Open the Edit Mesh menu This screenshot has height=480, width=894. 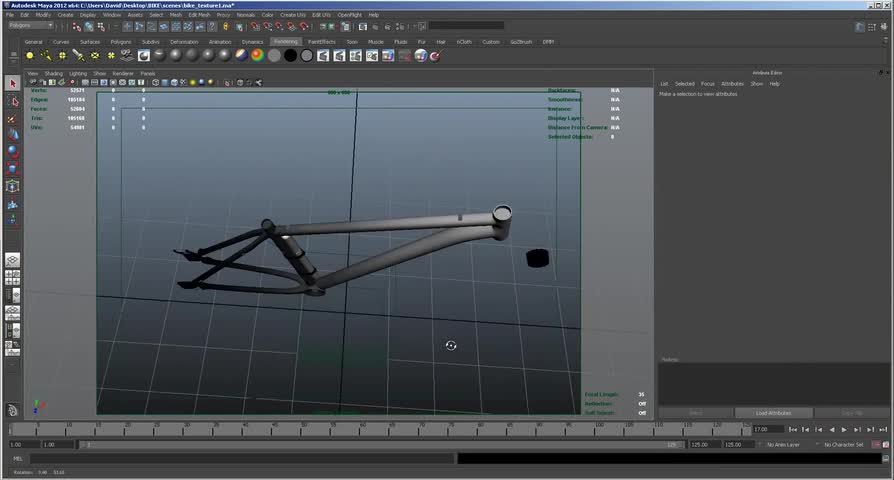tap(200, 15)
